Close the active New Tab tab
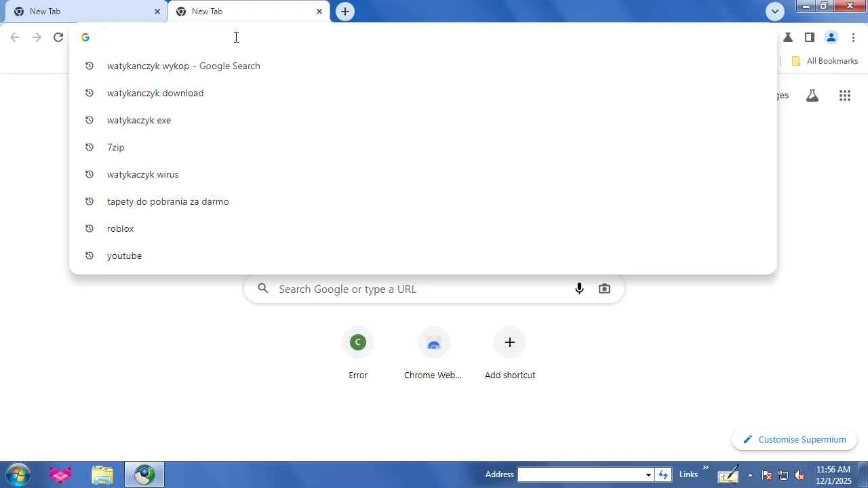The height and width of the screenshot is (488, 868). (319, 12)
